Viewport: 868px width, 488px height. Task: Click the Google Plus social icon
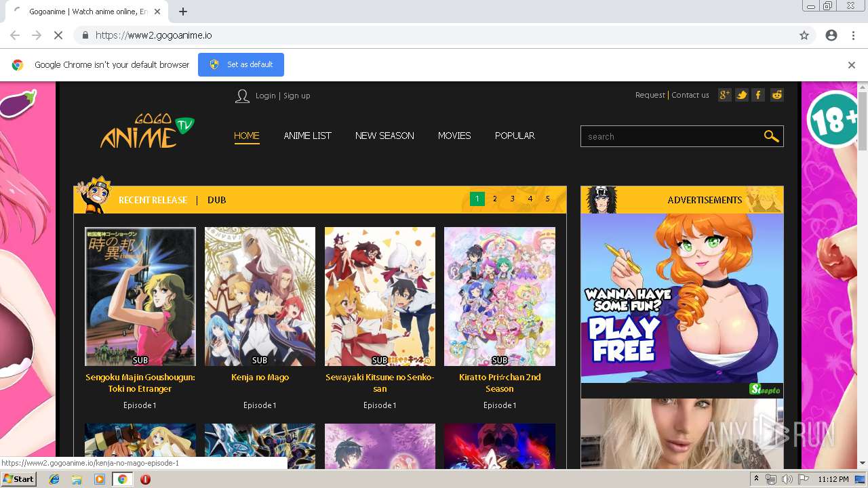click(x=725, y=95)
